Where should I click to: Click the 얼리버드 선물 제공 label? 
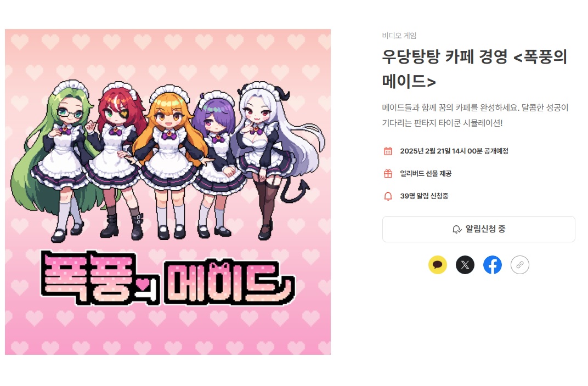pos(426,173)
